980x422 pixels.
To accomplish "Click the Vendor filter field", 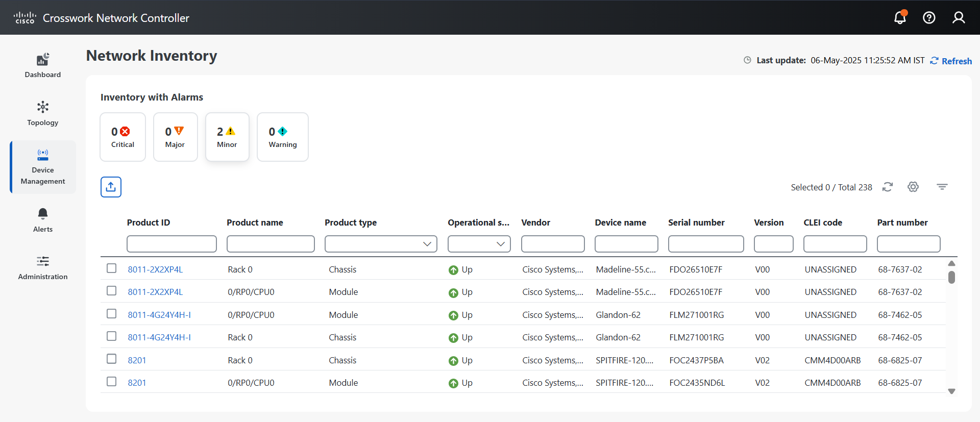I will pyautogui.click(x=553, y=244).
